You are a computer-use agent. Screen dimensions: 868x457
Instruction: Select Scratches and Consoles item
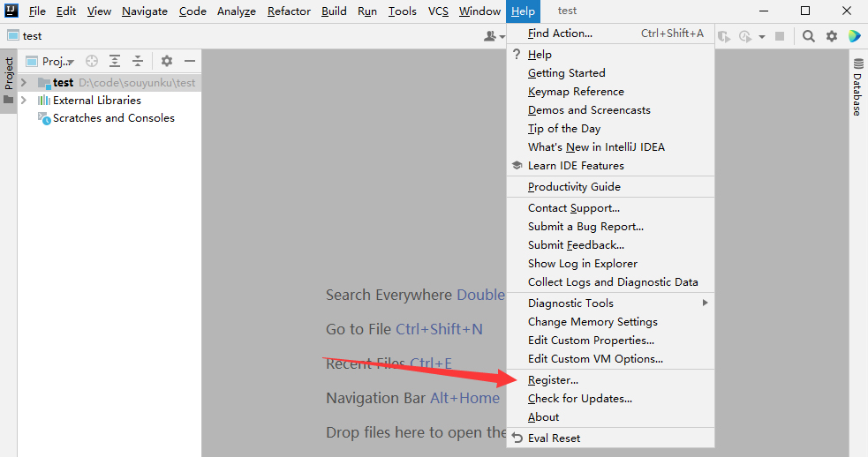tap(113, 118)
